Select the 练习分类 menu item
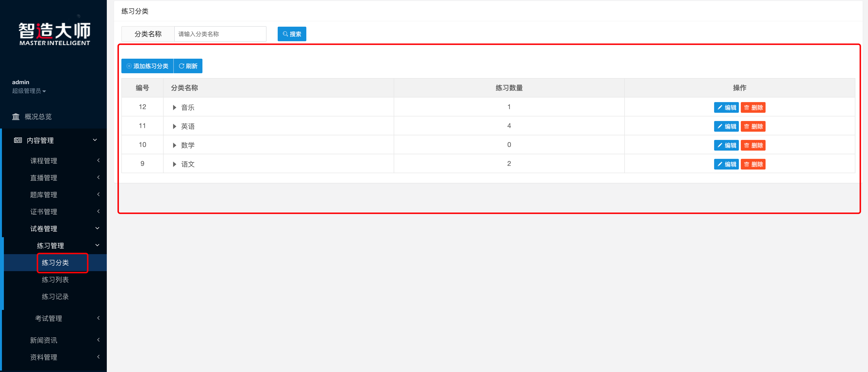Screen dimensions: 868x372 pos(55,263)
